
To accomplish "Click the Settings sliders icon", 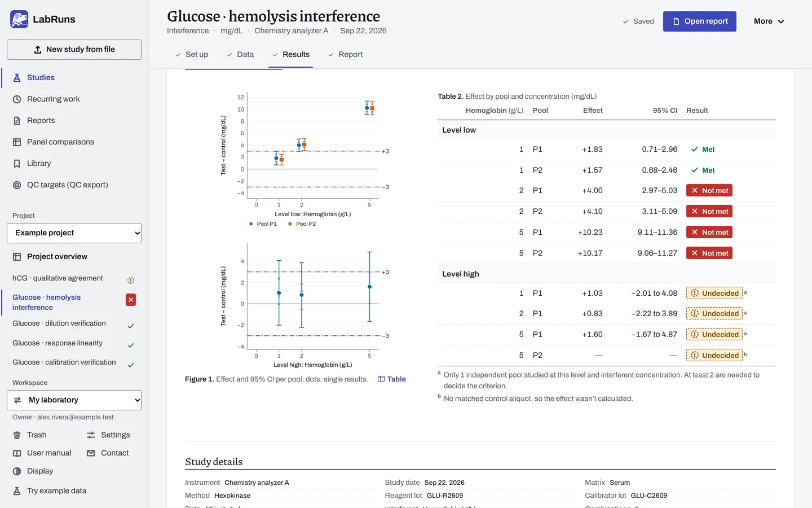I will coord(91,435).
